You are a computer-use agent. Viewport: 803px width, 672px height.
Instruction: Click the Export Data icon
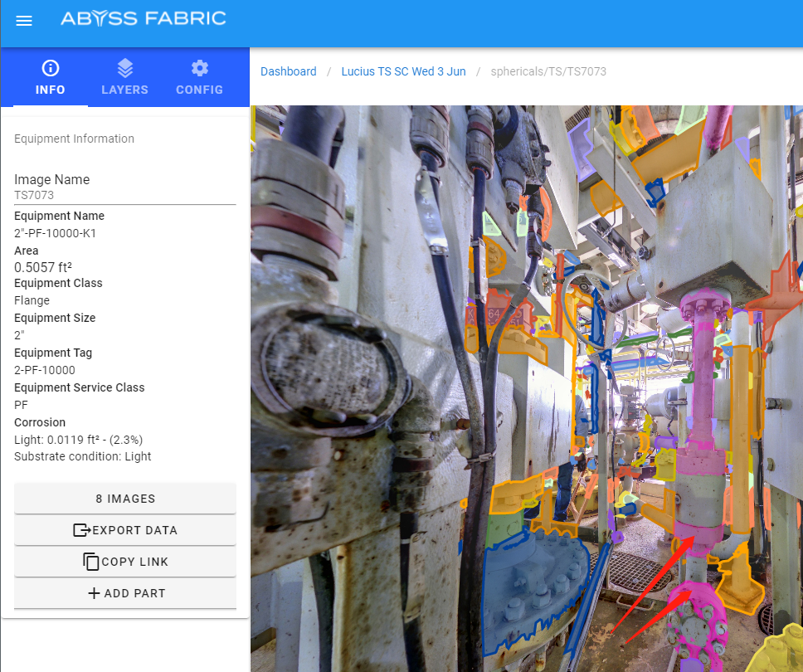point(81,530)
